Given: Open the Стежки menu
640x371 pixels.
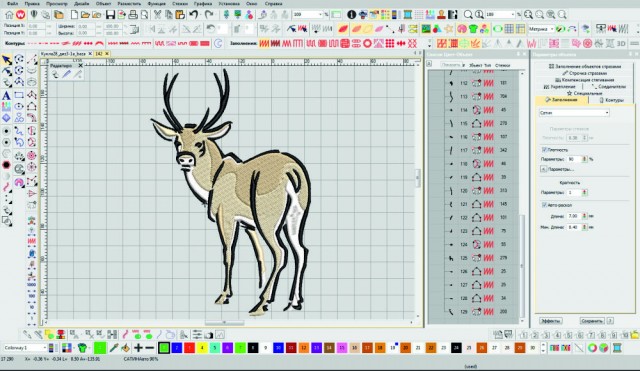Looking at the screenshot, I should point(180,4).
